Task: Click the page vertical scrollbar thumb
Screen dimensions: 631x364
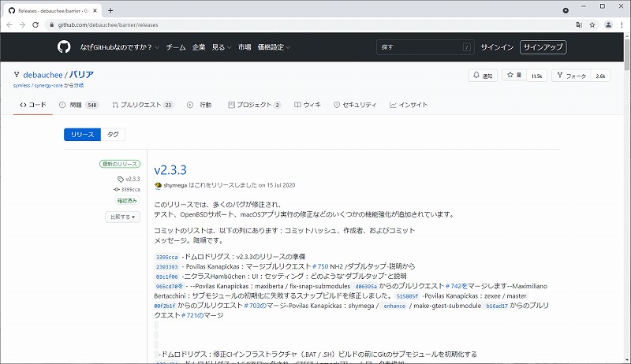Action: click(627, 55)
